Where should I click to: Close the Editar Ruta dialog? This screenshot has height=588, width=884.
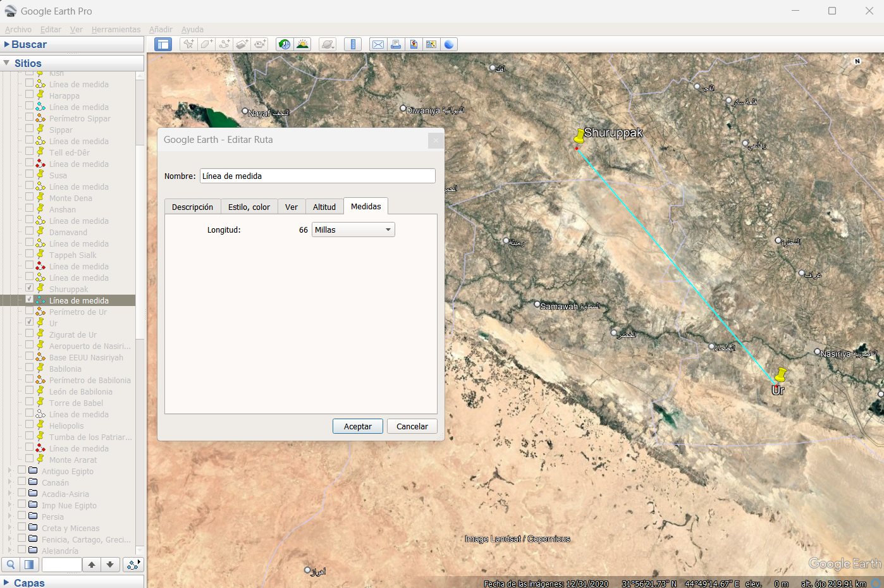[436, 140]
